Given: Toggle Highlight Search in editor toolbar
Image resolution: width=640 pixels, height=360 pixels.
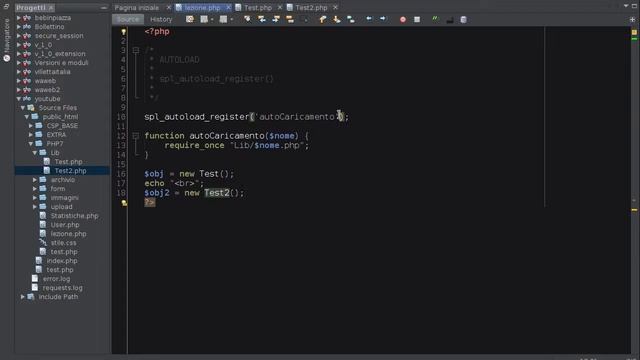Looking at the screenshot, I should (290, 19).
